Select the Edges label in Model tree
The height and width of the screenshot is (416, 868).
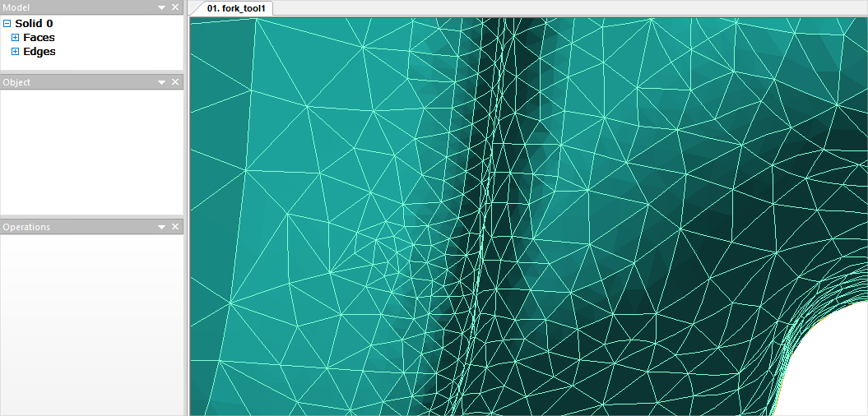click(39, 52)
